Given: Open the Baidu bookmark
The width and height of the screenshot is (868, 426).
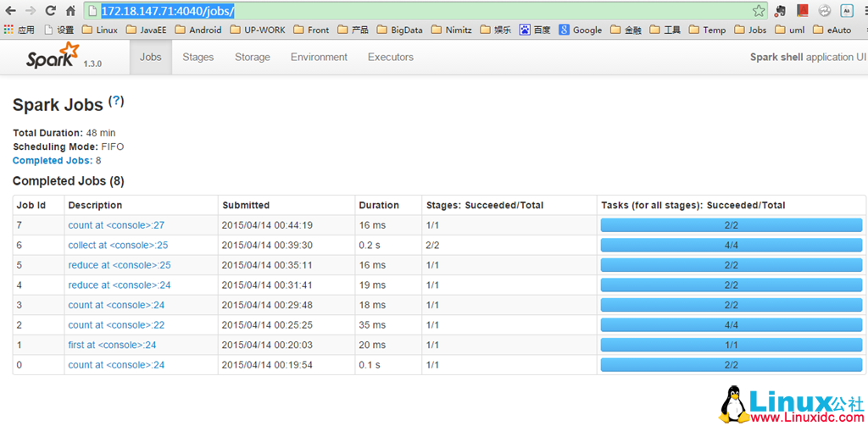Looking at the screenshot, I should [x=535, y=30].
